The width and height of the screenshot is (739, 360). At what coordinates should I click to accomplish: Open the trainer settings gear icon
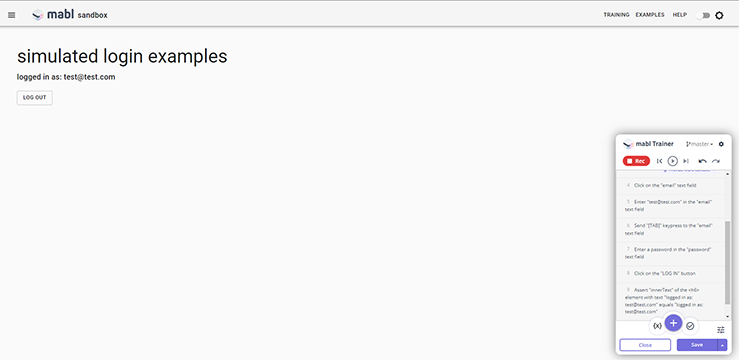721,144
